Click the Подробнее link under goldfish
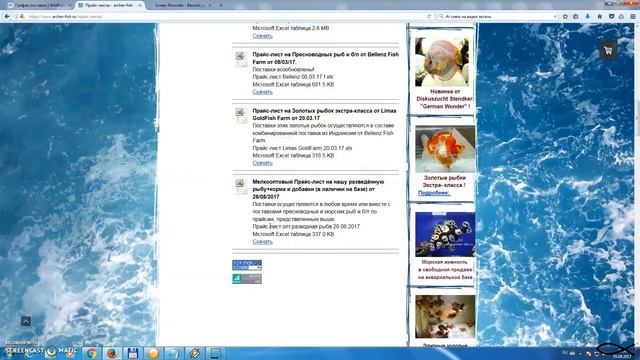Image resolution: width=640 pixels, height=360 pixels. [434, 193]
